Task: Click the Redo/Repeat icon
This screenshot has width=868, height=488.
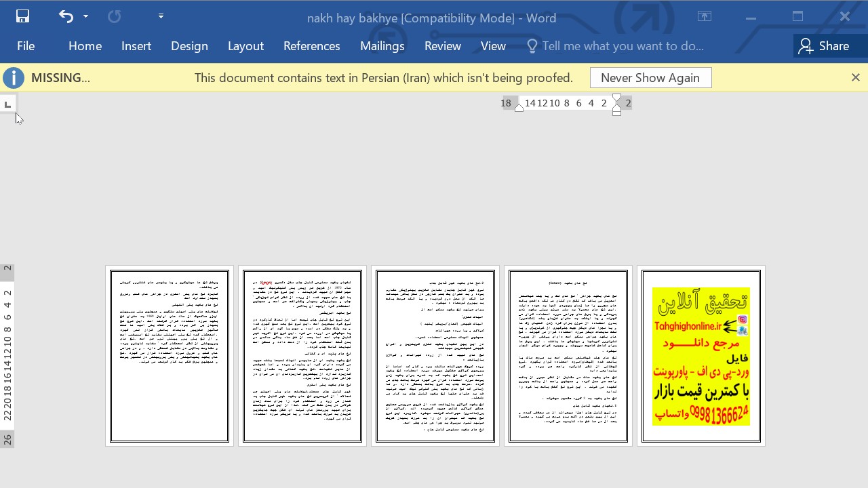Action: click(x=114, y=16)
